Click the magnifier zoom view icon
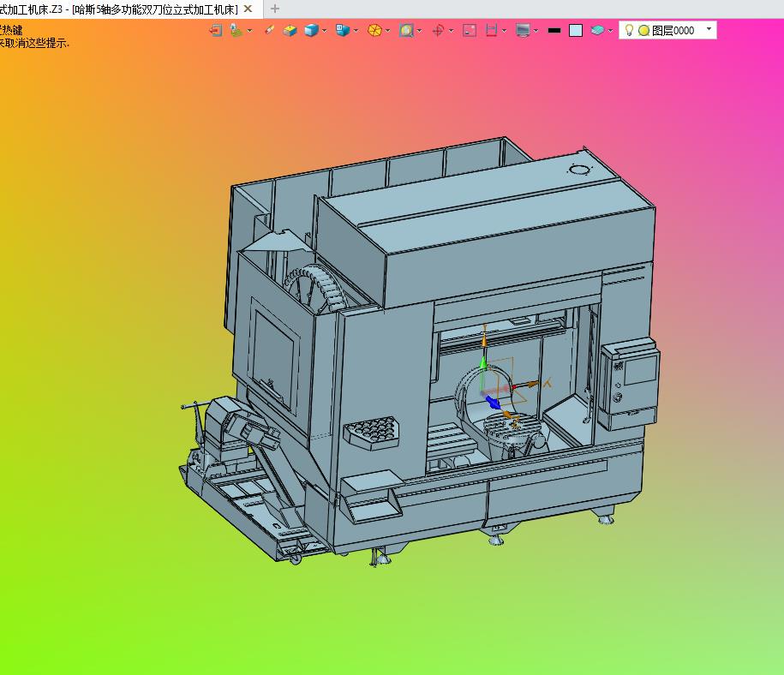The image size is (784, 675). 406,31
